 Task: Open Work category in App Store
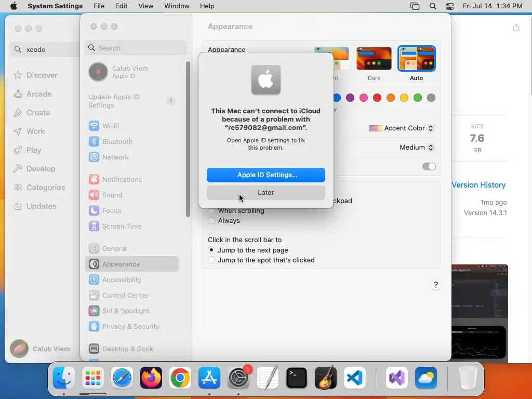coord(29,131)
